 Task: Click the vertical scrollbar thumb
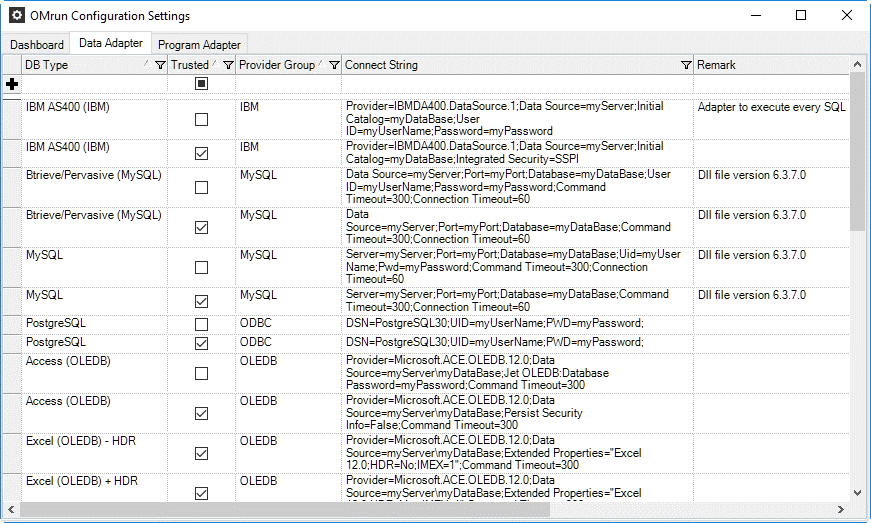point(857,152)
